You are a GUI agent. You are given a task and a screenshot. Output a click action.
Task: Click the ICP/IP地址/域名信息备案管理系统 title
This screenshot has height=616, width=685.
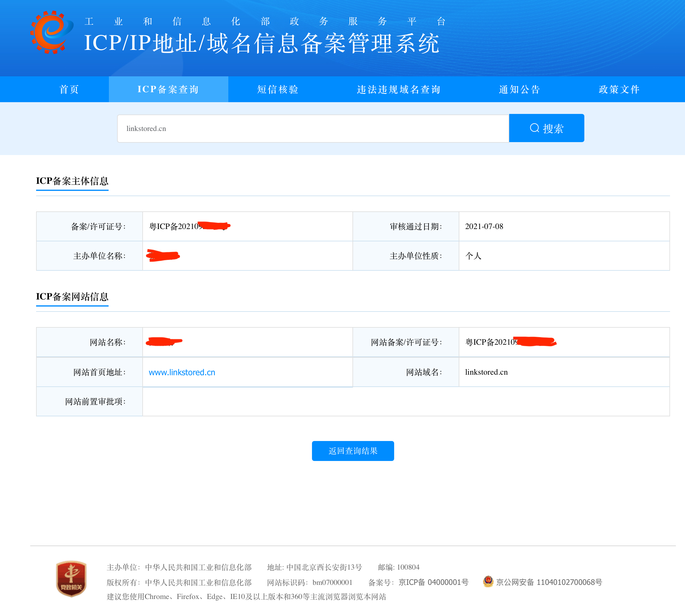pyautogui.click(x=261, y=43)
